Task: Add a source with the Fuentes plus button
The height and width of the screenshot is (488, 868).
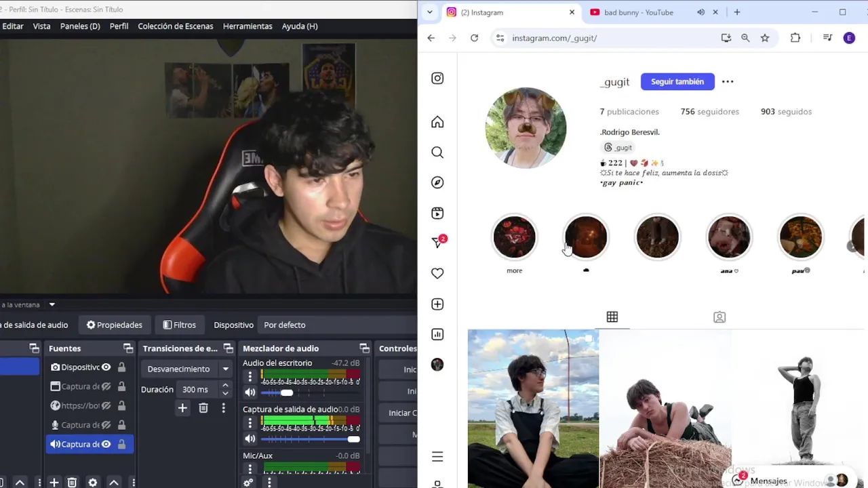Action: (x=54, y=483)
